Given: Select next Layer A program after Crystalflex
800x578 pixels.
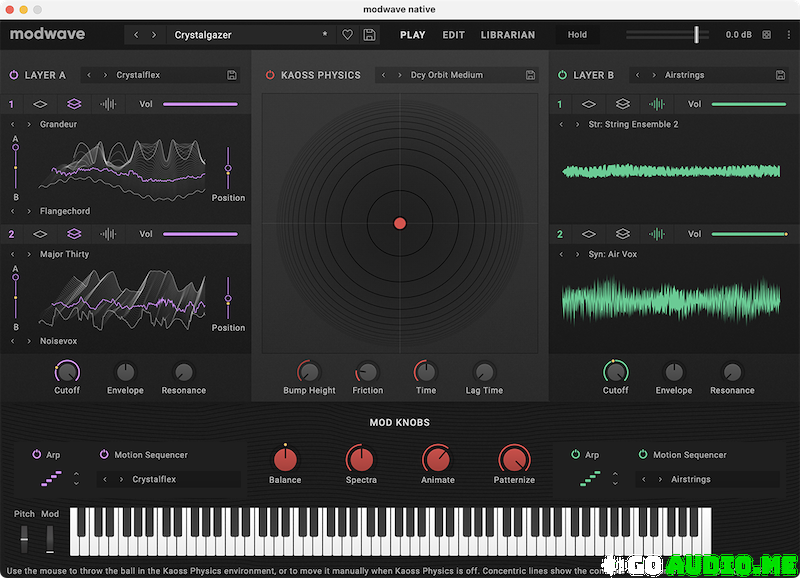Looking at the screenshot, I should (x=105, y=75).
